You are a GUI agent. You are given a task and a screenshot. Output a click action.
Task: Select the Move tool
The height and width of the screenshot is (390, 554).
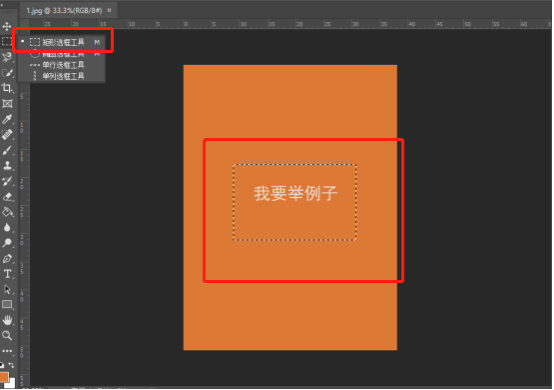click(7, 26)
